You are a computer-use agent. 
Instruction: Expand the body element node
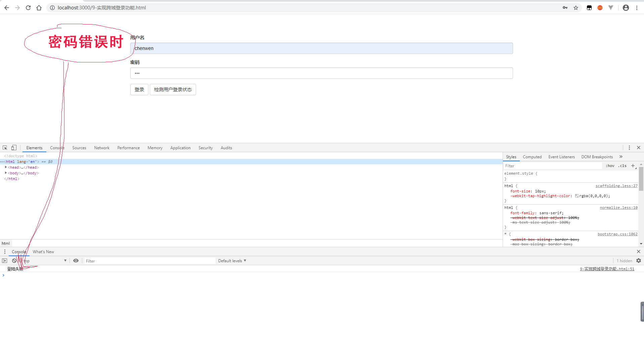(x=6, y=173)
